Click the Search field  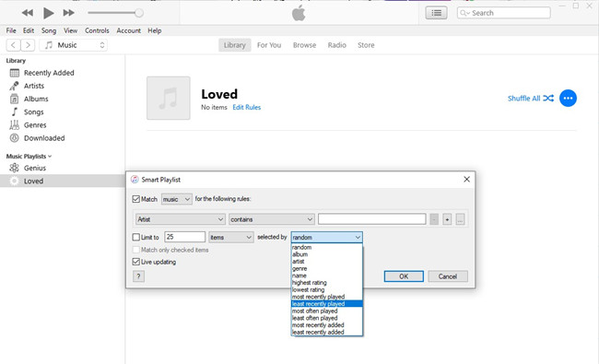pyautogui.click(x=503, y=13)
